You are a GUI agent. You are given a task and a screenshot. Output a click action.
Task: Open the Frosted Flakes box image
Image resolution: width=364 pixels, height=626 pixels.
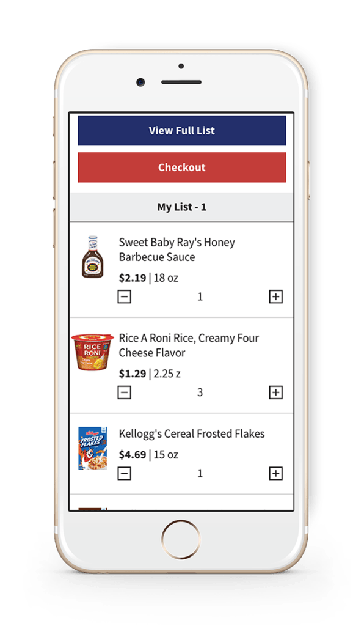click(x=92, y=448)
